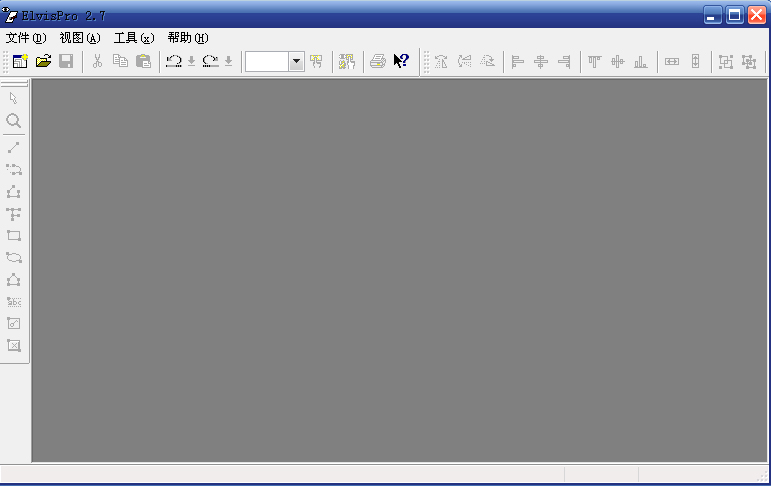Open the 工具 menu
The height and width of the screenshot is (486, 771).
134,38
